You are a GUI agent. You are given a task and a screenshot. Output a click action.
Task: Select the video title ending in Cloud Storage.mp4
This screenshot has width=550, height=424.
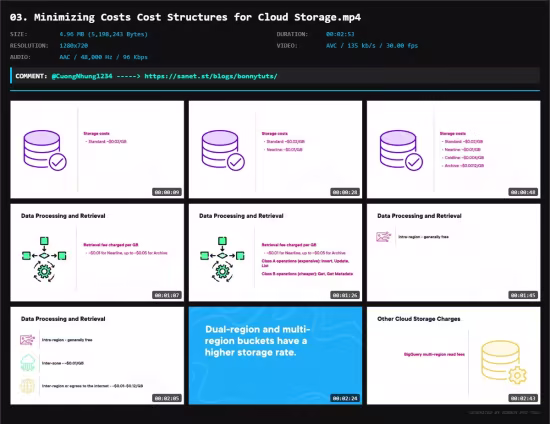tap(185, 17)
